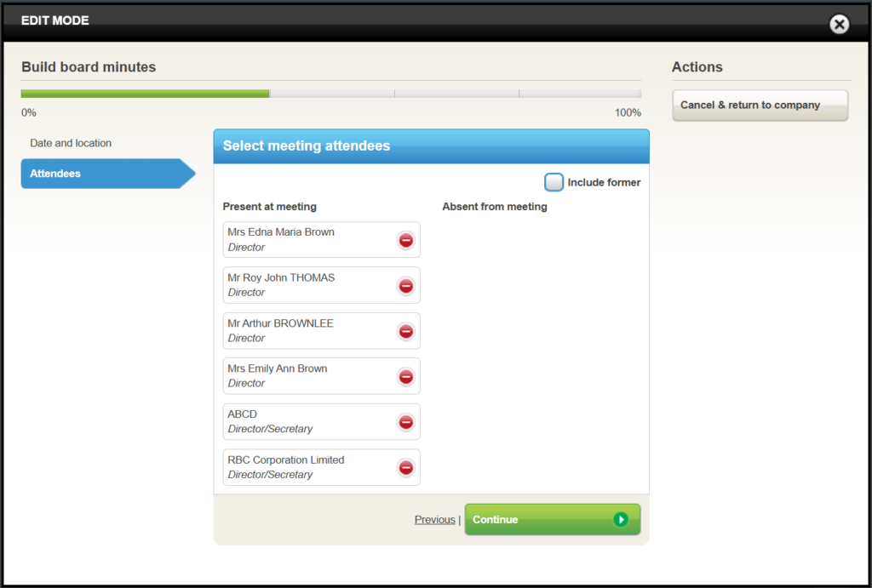Select the RBC Corporation Limited attendee card
Viewport: 872px width, 588px height.
click(x=307, y=467)
